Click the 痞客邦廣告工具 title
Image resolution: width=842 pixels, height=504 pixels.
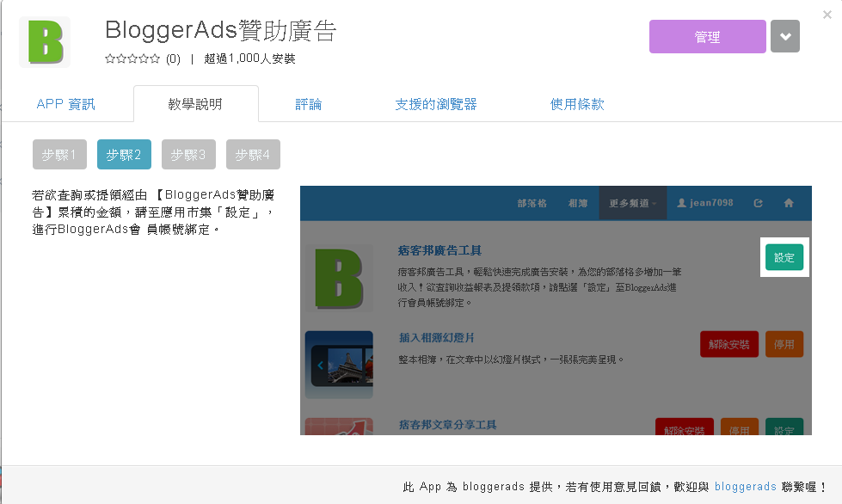pyautogui.click(x=439, y=250)
